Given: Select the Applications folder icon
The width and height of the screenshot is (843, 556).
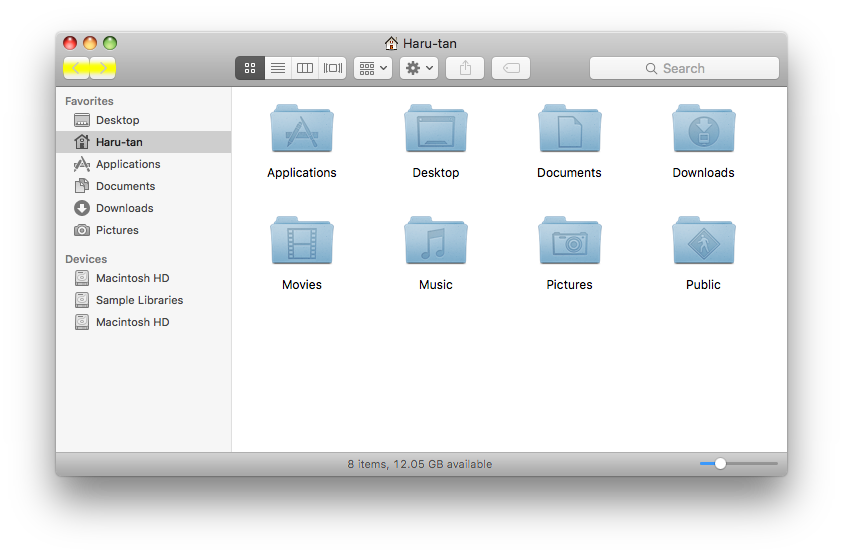Looking at the screenshot, I should coord(302,129).
